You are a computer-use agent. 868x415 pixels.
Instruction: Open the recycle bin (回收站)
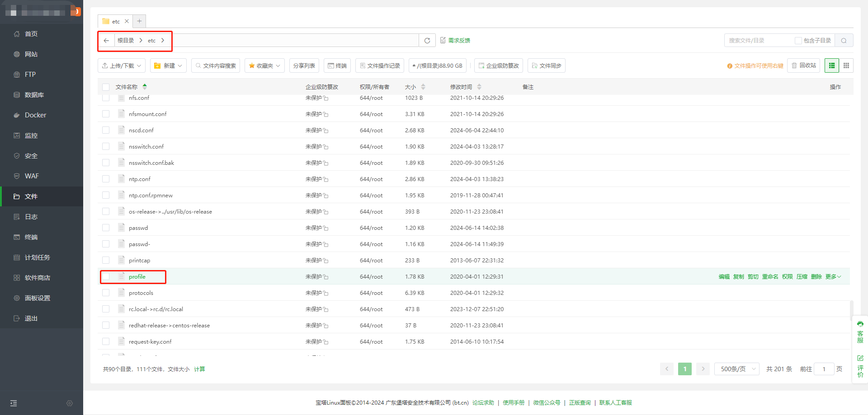(803, 65)
